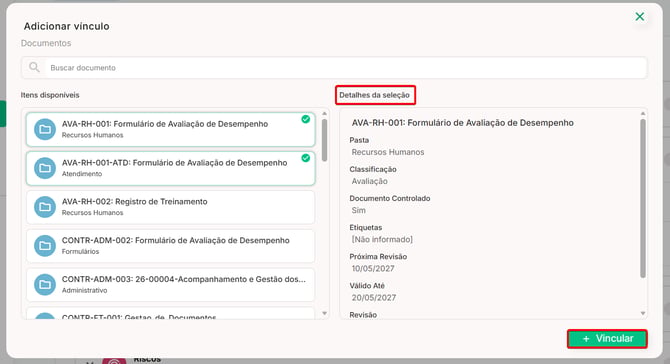Click the AVA-RH-001 item title in list
The height and width of the screenshot is (364, 670).
[165, 124]
